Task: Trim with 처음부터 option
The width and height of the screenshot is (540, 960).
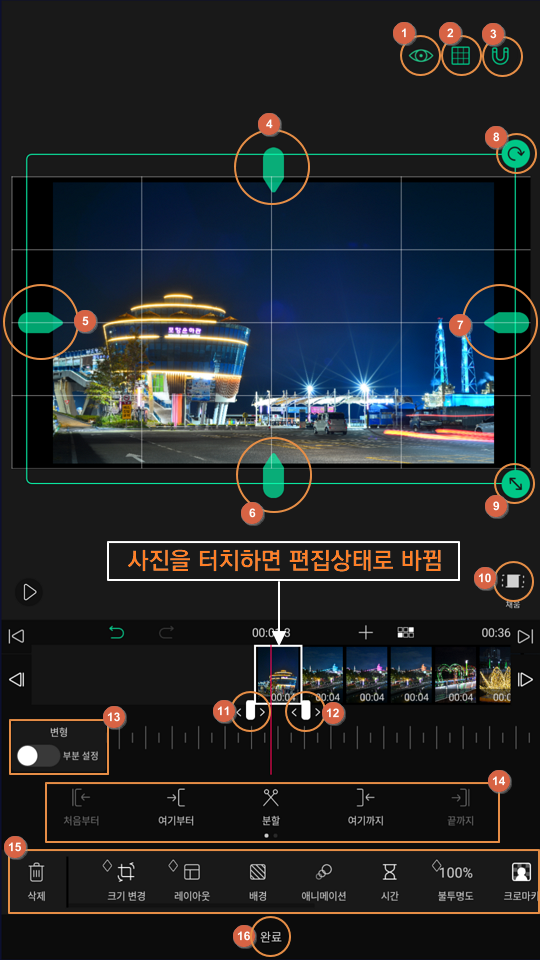Action: pyautogui.click(x=81, y=808)
